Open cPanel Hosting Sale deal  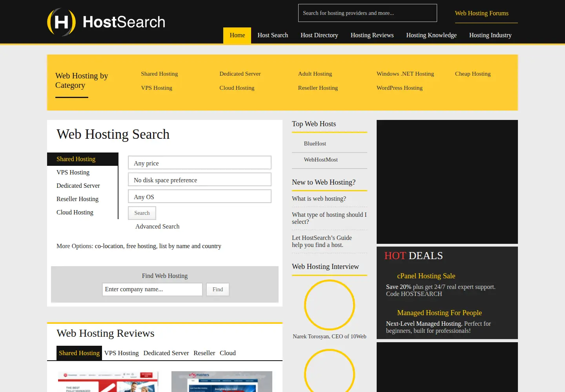coord(426,276)
